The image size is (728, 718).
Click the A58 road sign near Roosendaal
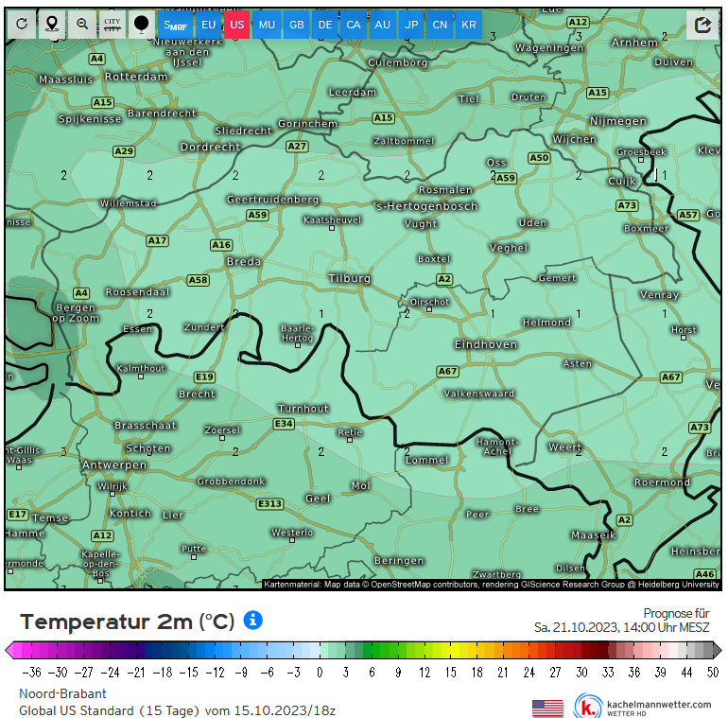[x=199, y=280]
